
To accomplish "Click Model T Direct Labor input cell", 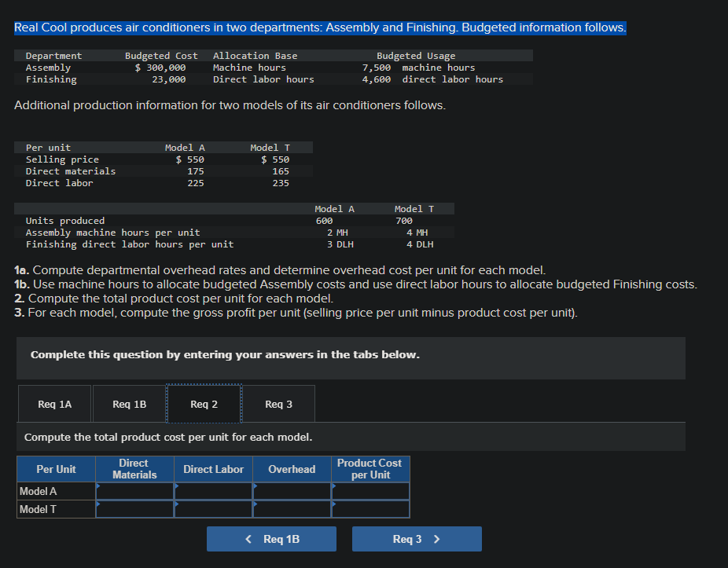I will 214,509.
